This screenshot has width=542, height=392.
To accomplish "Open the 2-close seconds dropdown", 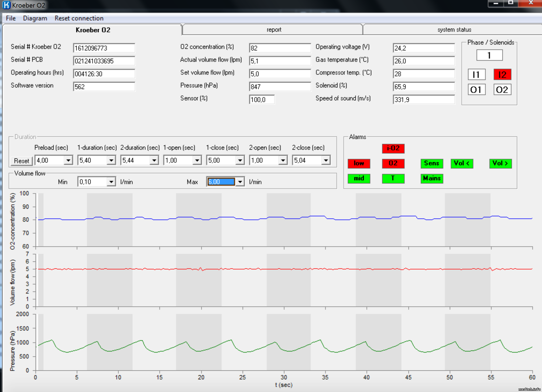I will coord(326,160).
